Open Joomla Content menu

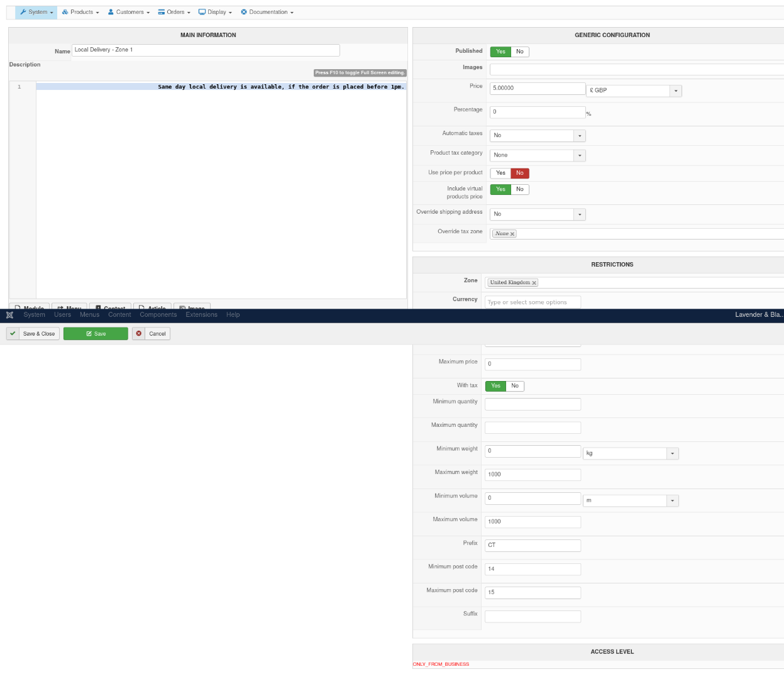119,315
